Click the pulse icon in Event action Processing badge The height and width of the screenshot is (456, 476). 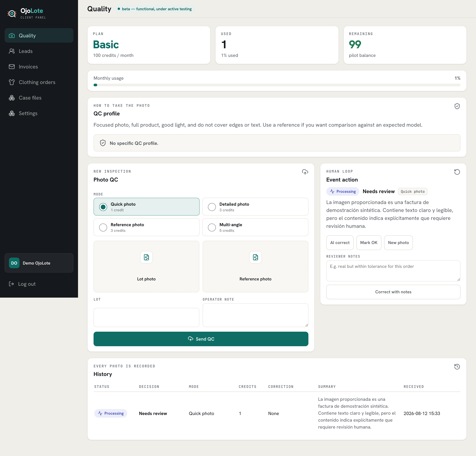[x=332, y=191]
